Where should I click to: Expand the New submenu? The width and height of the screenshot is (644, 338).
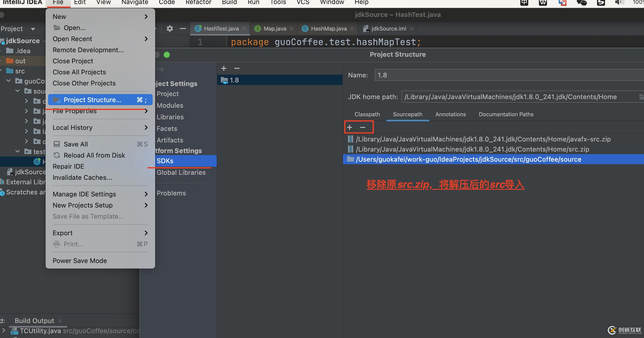tap(100, 17)
